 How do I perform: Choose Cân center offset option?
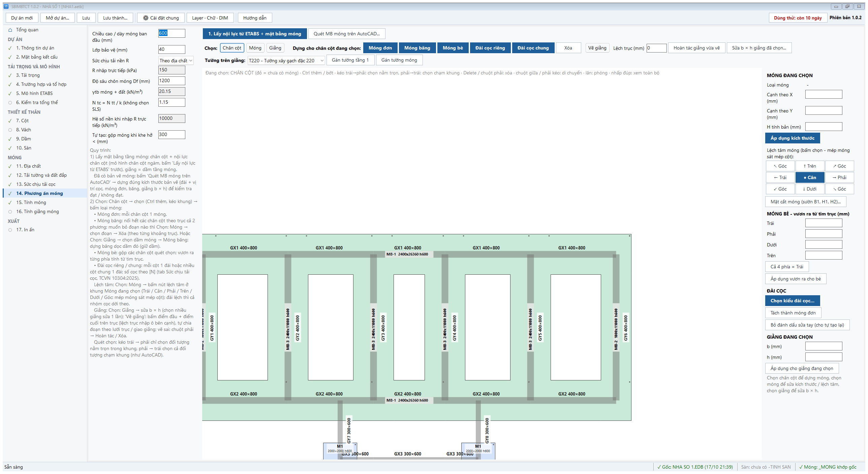coord(810,177)
